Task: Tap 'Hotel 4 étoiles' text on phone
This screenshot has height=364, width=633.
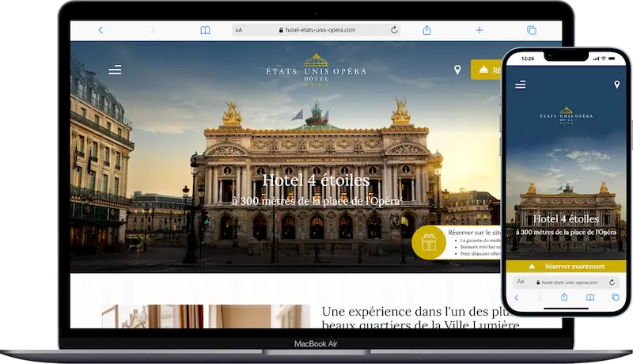Action: pos(566,218)
